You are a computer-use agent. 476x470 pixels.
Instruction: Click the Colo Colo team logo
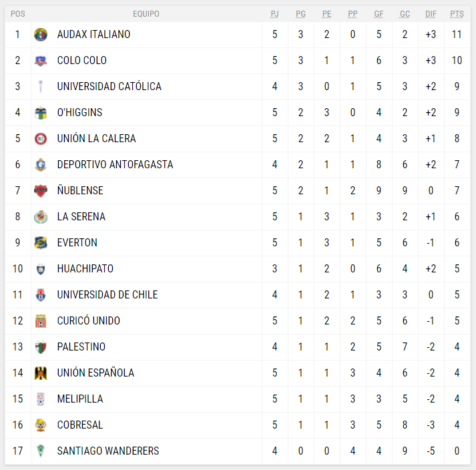pyautogui.click(x=41, y=60)
